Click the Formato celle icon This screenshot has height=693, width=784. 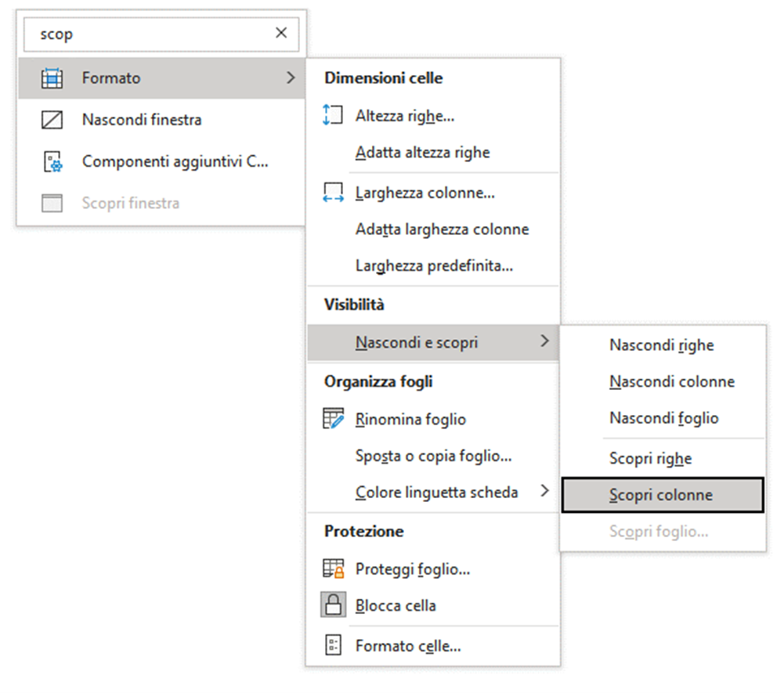coord(333,645)
